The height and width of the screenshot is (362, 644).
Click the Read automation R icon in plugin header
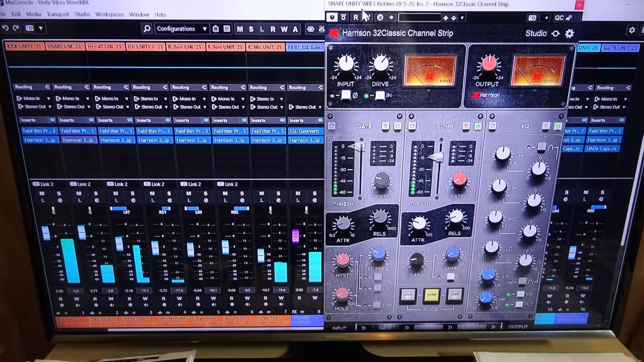(x=355, y=17)
